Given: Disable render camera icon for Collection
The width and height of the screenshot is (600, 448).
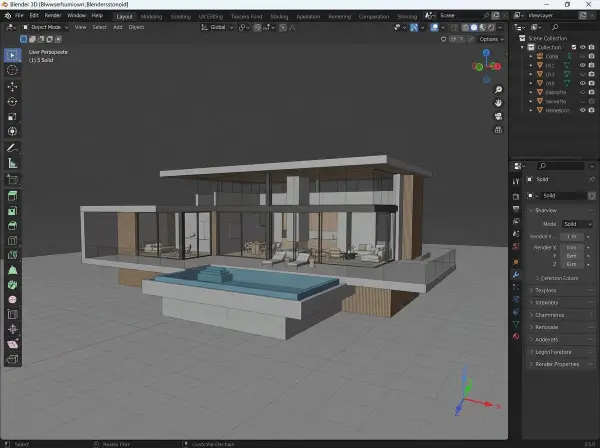Looking at the screenshot, I should (592, 47).
